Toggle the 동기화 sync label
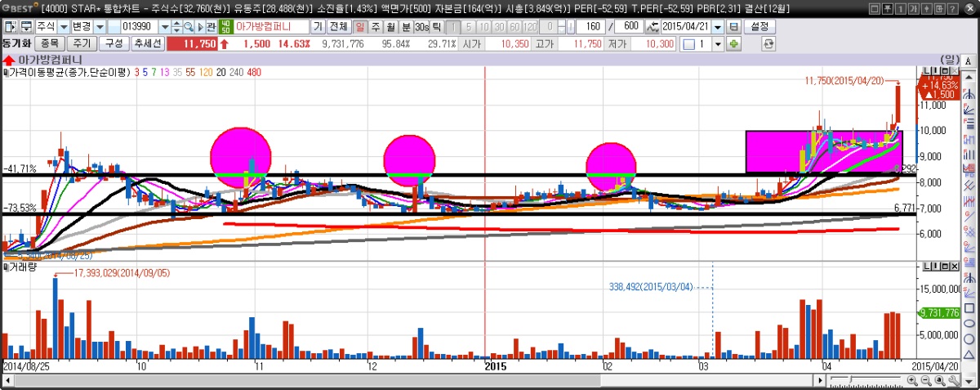Viewport: 980px width, 390px height. coord(16,44)
